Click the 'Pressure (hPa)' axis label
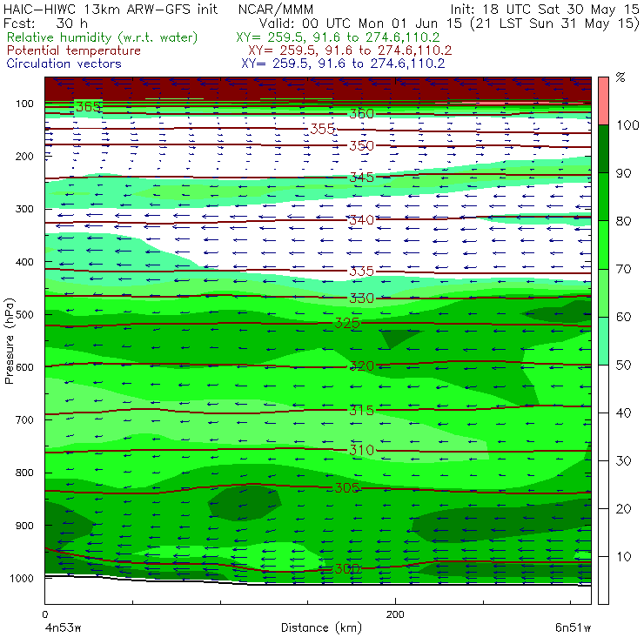Screen dimensions: 644x644 pos(9,341)
